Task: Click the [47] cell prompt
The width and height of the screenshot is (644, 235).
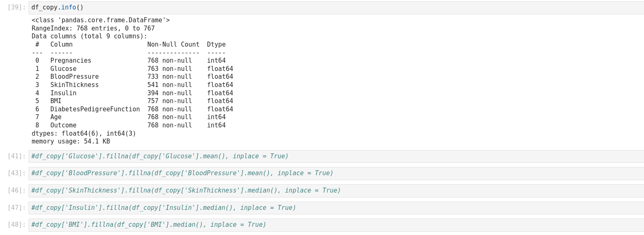Action: [17, 208]
